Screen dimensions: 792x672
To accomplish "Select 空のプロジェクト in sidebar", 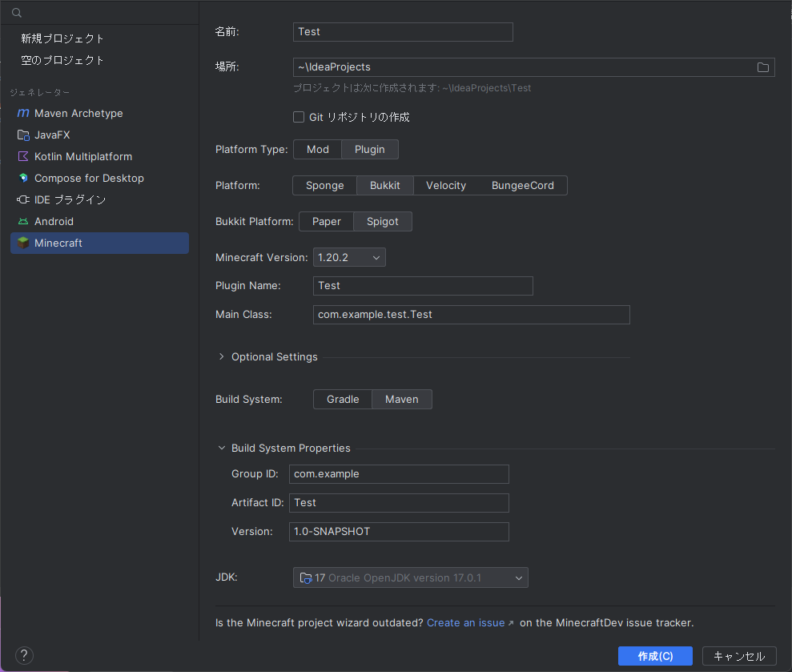I will (62, 60).
